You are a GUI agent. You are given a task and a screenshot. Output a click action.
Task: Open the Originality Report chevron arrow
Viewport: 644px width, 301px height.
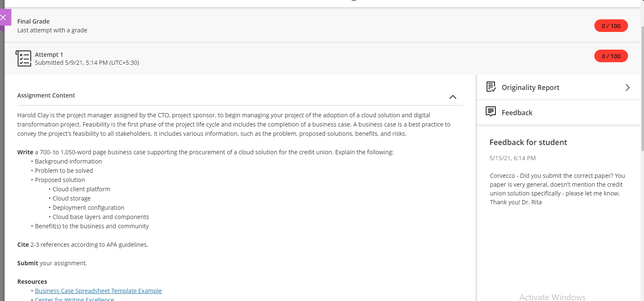click(x=628, y=87)
